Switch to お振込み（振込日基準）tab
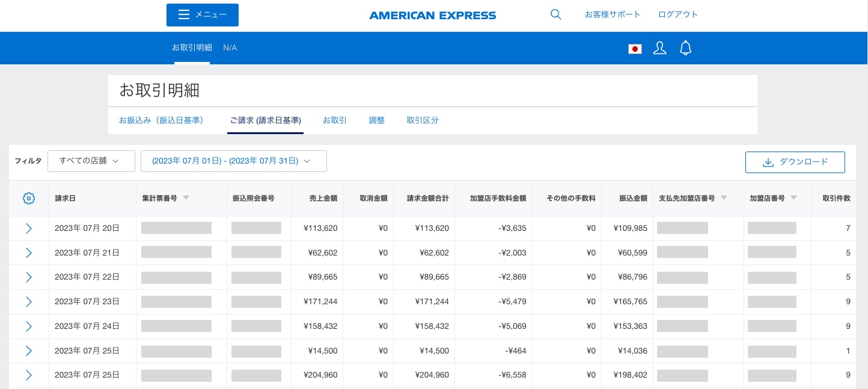Viewport: 868px width, 389px height. coord(161,120)
